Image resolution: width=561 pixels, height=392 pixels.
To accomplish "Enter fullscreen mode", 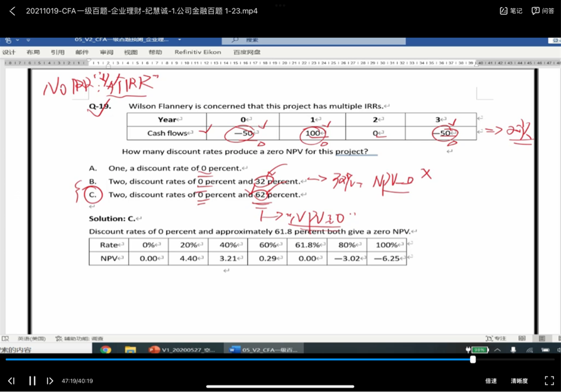I will (x=549, y=381).
